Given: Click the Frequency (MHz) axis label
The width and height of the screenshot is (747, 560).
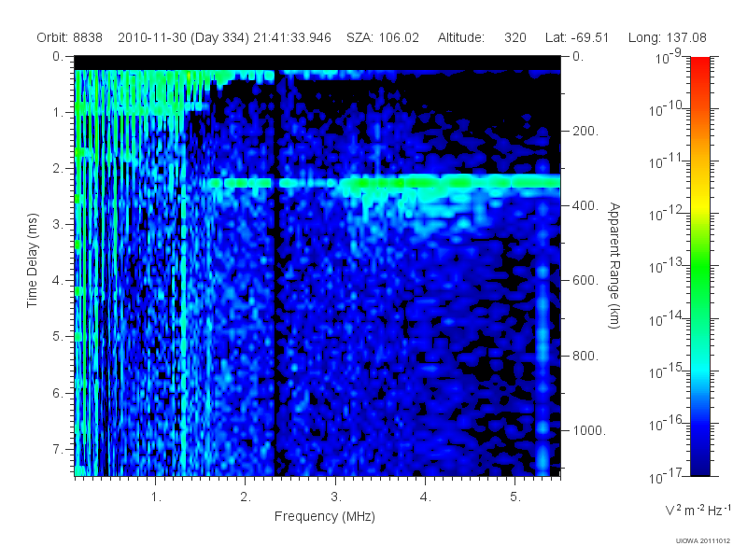Looking at the screenshot, I should (x=324, y=516).
